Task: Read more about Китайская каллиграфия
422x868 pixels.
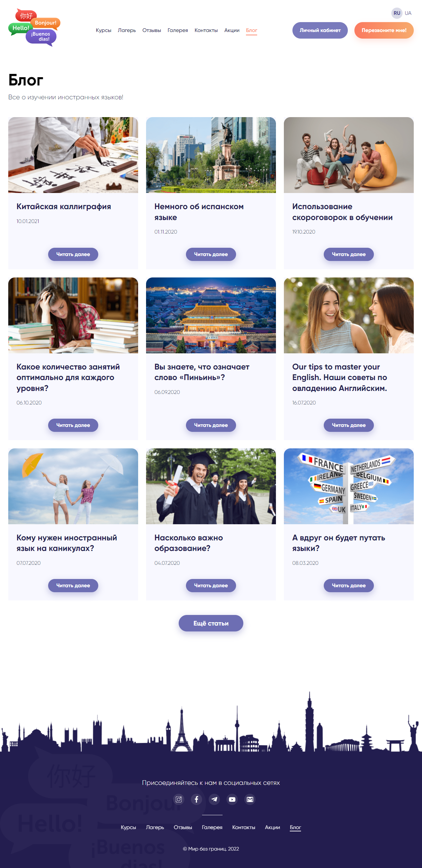Action: pos(73,254)
